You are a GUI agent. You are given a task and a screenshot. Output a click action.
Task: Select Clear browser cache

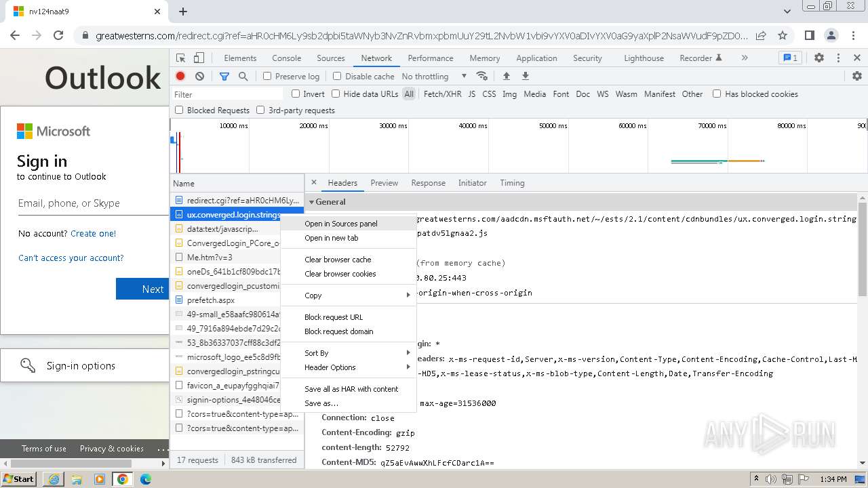pos(349,260)
